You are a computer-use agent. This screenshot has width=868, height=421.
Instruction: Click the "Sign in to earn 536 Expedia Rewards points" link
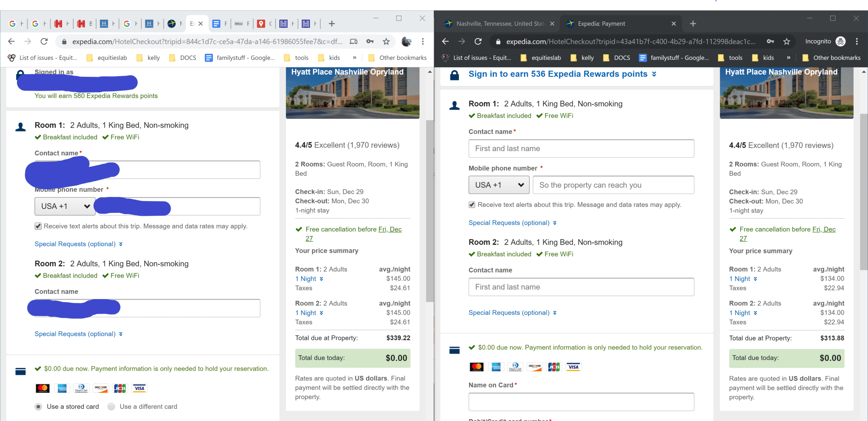pos(558,74)
